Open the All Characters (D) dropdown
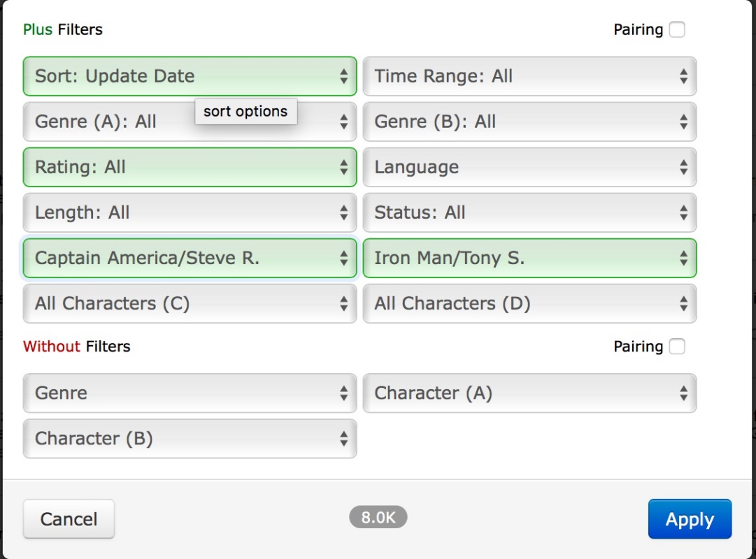 click(529, 303)
